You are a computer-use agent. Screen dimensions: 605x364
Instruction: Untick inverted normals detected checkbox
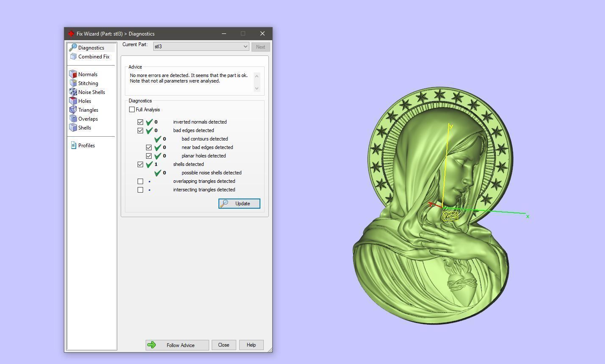[140, 122]
